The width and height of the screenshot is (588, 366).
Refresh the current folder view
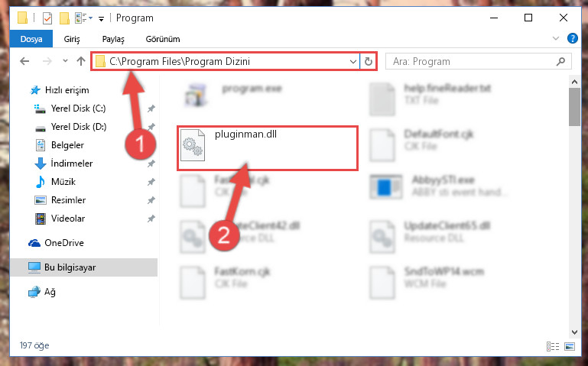[x=369, y=61]
